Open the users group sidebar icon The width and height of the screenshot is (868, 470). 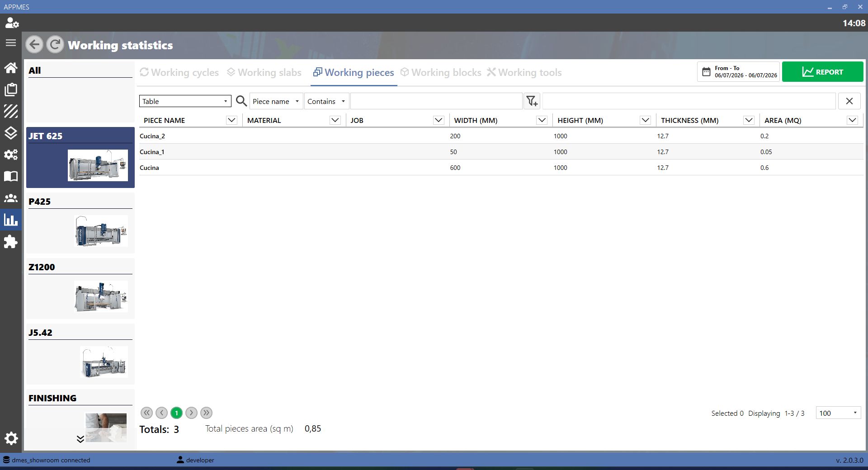coord(11,198)
